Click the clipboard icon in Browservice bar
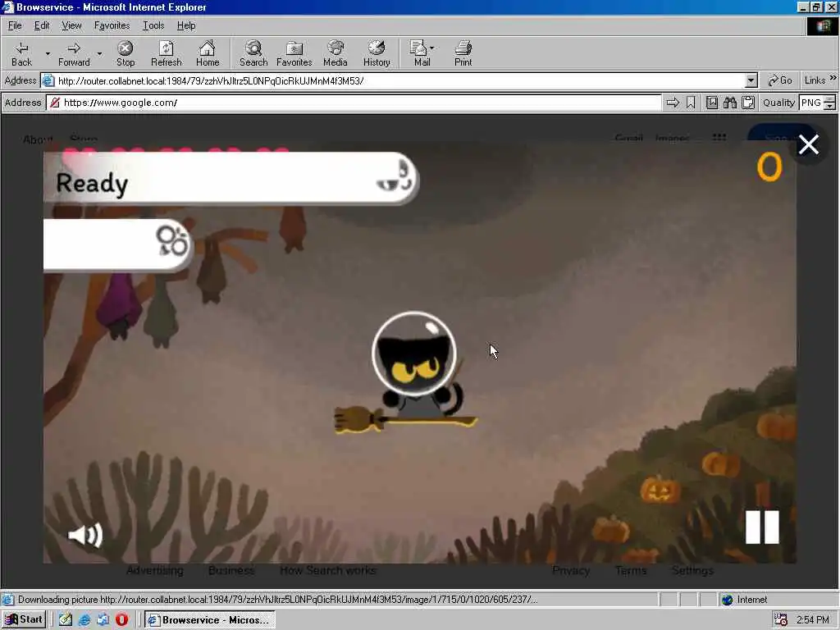This screenshot has height=630, width=840. 748,103
